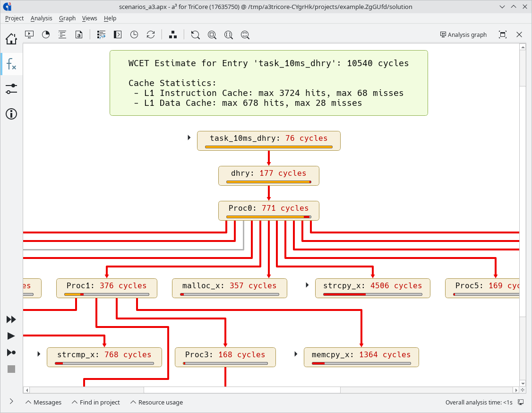
Task: Click the call graph hierarchy icon
Action: click(x=173, y=34)
